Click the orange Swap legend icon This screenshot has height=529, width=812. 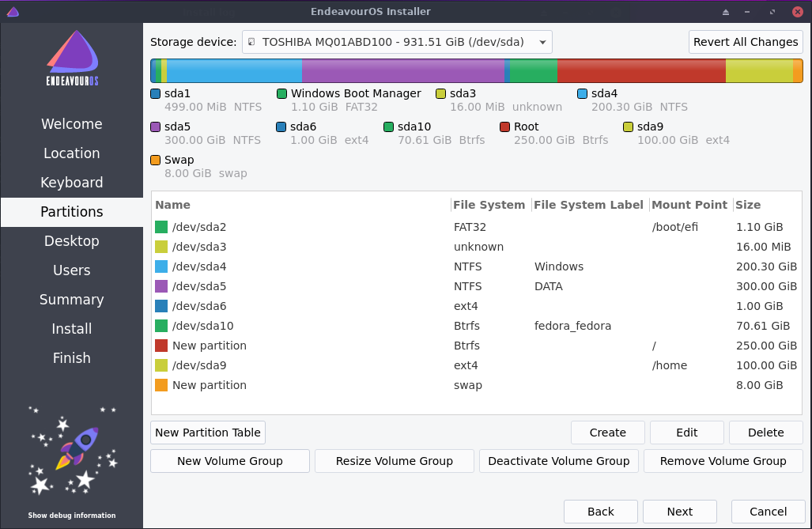pos(156,160)
